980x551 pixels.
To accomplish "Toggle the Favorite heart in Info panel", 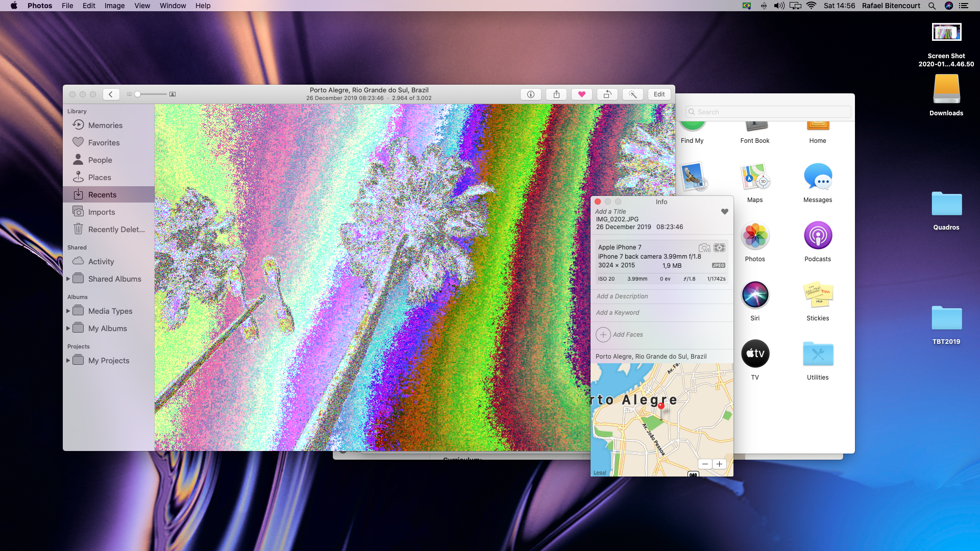I will tap(724, 211).
